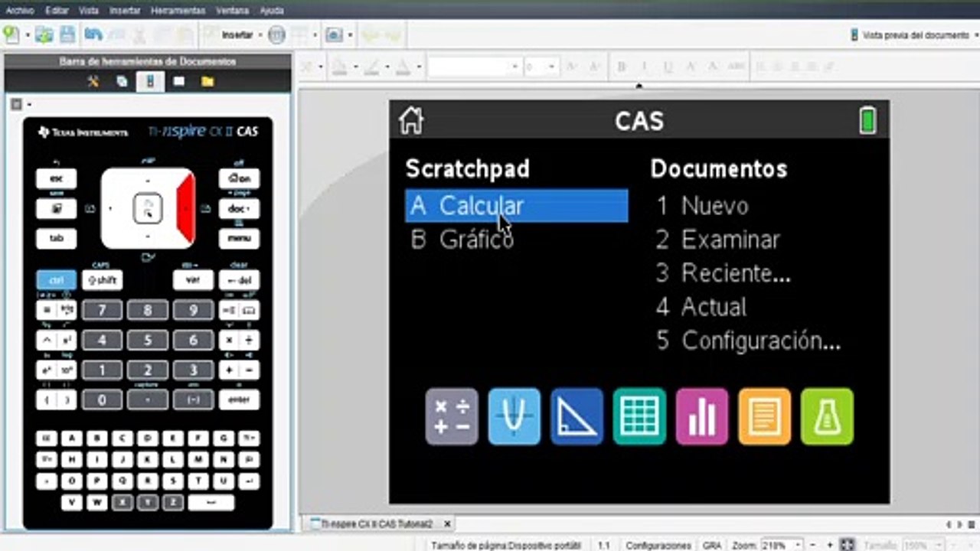Open the font name combo box
The height and width of the screenshot is (551, 980).
pyautogui.click(x=474, y=67)
